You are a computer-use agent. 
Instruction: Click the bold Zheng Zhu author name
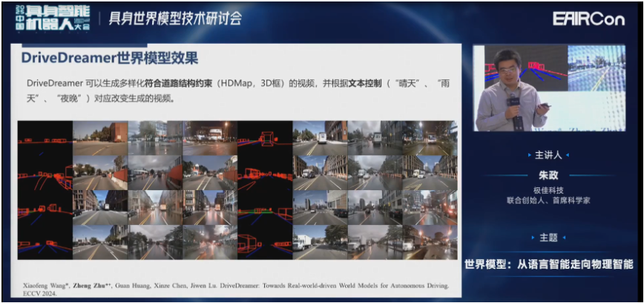click(x=89, y=284)
